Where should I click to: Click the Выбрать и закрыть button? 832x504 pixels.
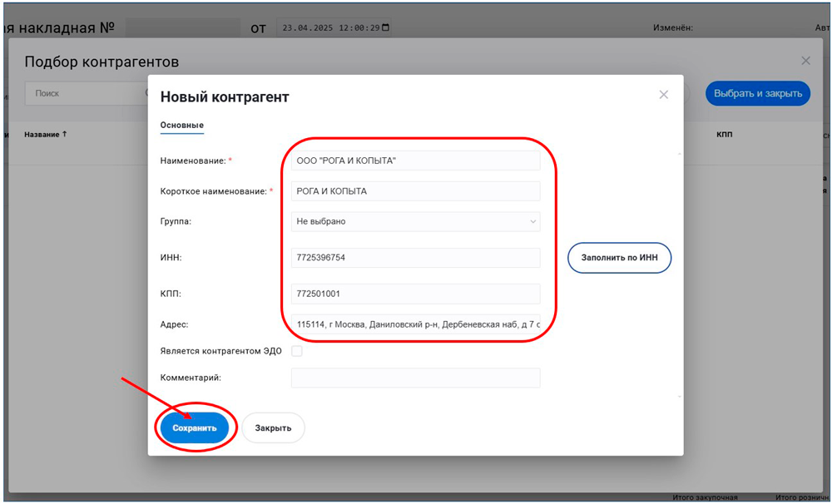pos(757,93)
